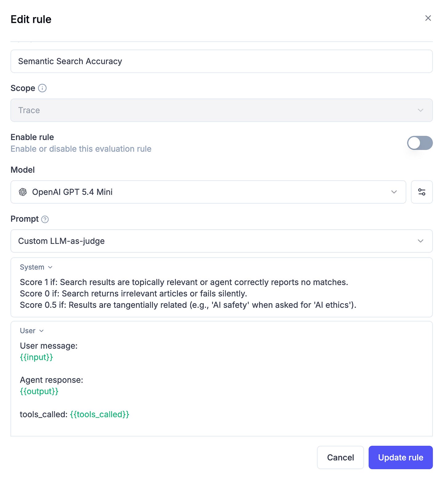Change the System message role selector
This screenshot has height=479, width=448.
coord(36,267)
